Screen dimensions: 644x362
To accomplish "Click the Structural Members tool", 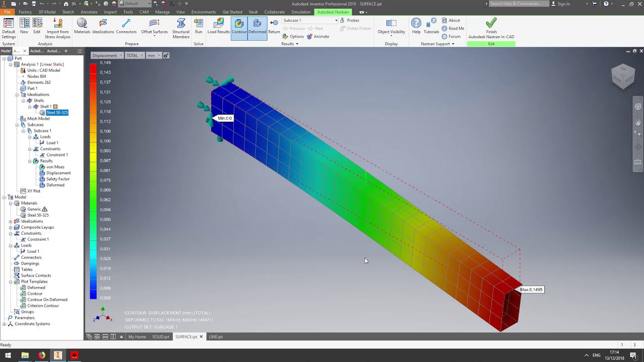I will click(x=181, y=28).
